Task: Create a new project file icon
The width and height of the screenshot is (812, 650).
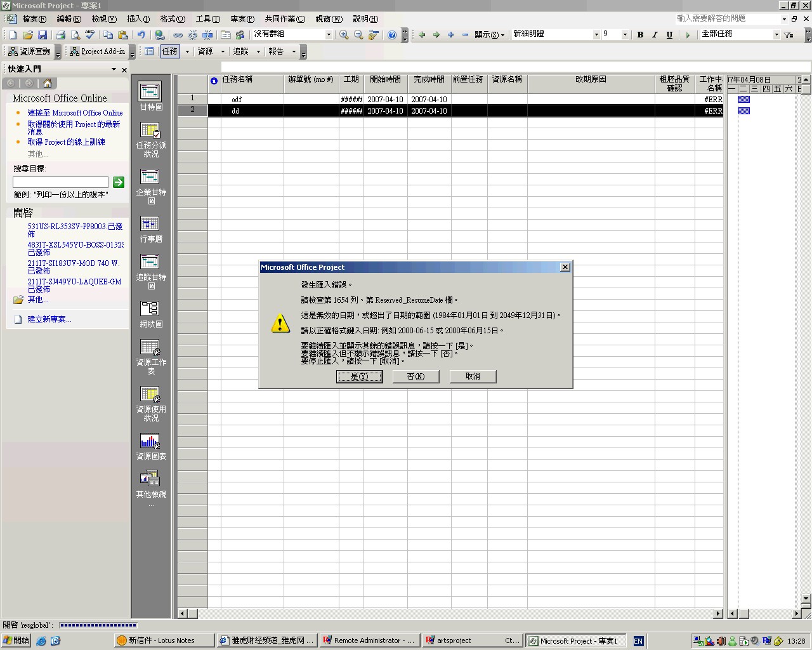Action: [x=13, y=35]
